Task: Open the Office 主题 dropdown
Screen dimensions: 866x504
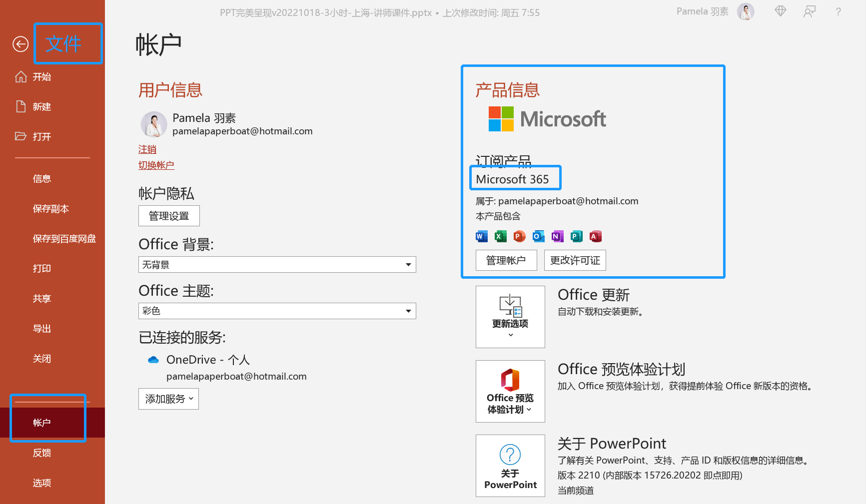Action: click(277, 311)
